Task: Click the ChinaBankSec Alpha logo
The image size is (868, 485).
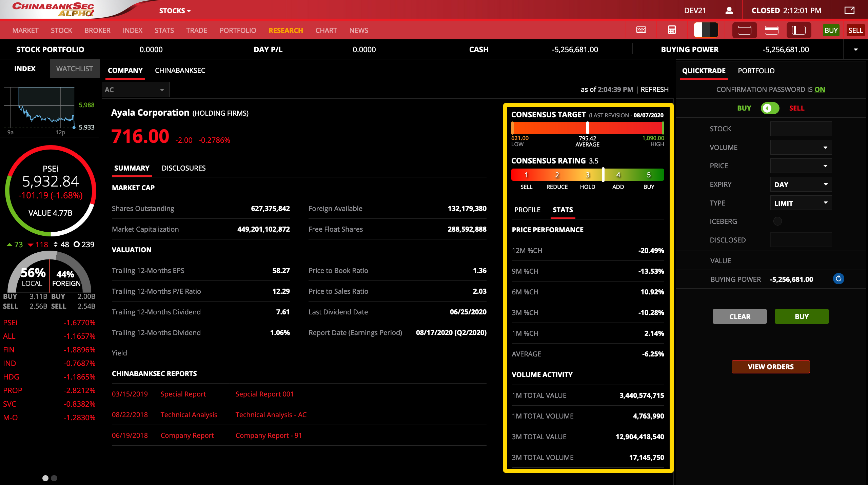Action: pyautogui.click(x=53, y=9)
